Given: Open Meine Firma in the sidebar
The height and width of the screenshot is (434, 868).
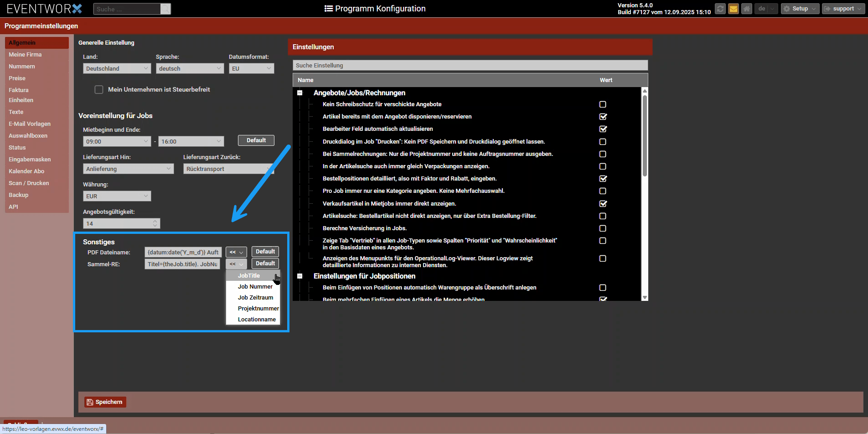Looking at the screenshot, I should [x=25, y=55].
